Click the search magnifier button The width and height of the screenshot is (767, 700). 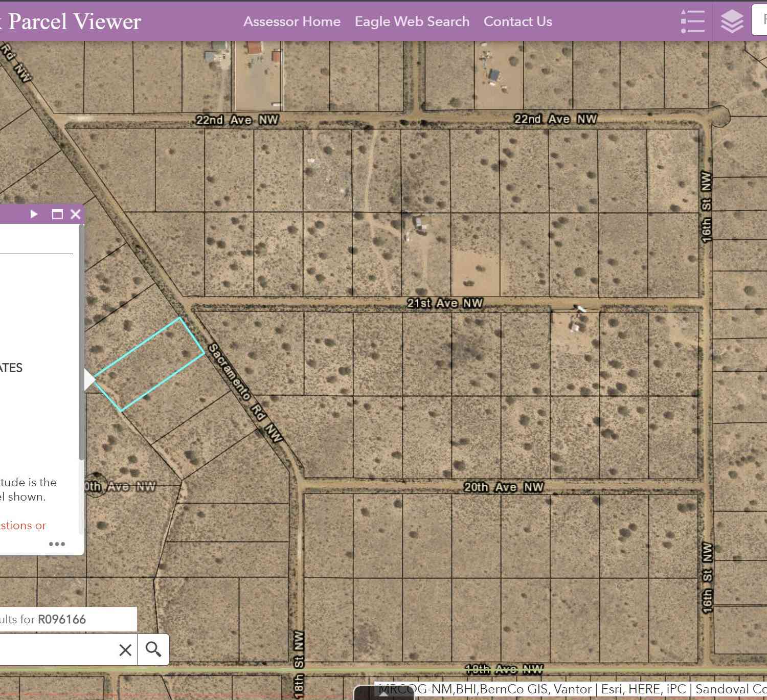pos(153,649)
